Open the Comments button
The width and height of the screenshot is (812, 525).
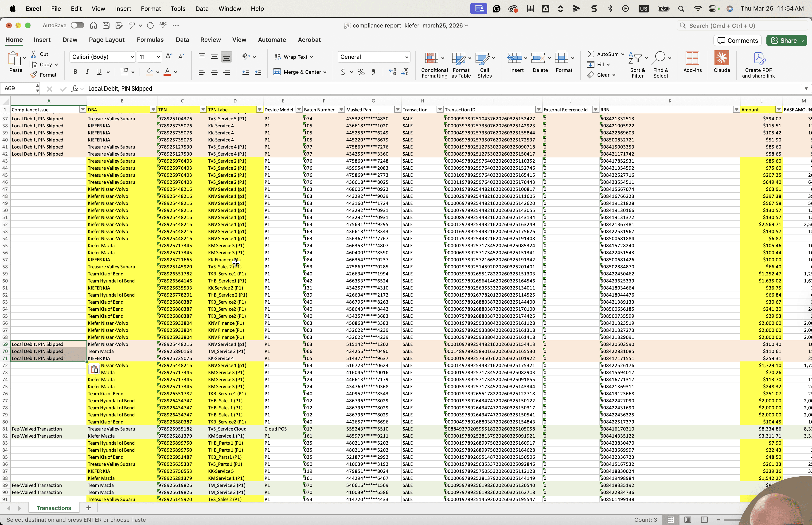pos(738,41)
